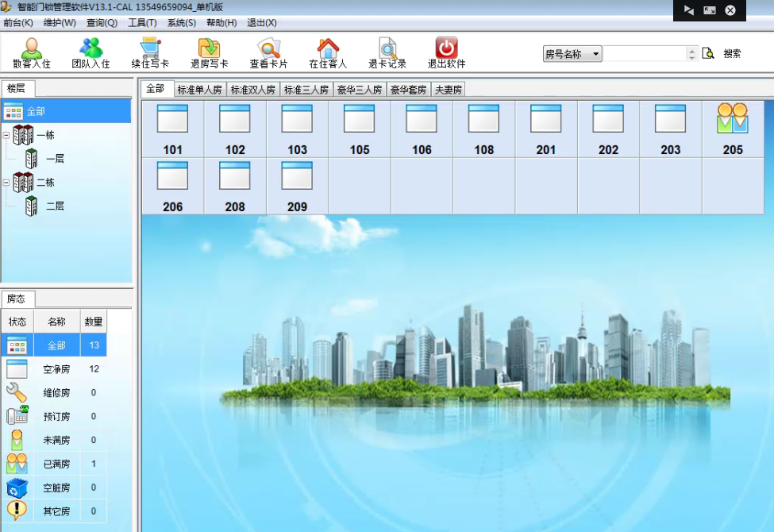Filter by 其它房 room status
Screen dimensions: 774x532
point(54,511)
